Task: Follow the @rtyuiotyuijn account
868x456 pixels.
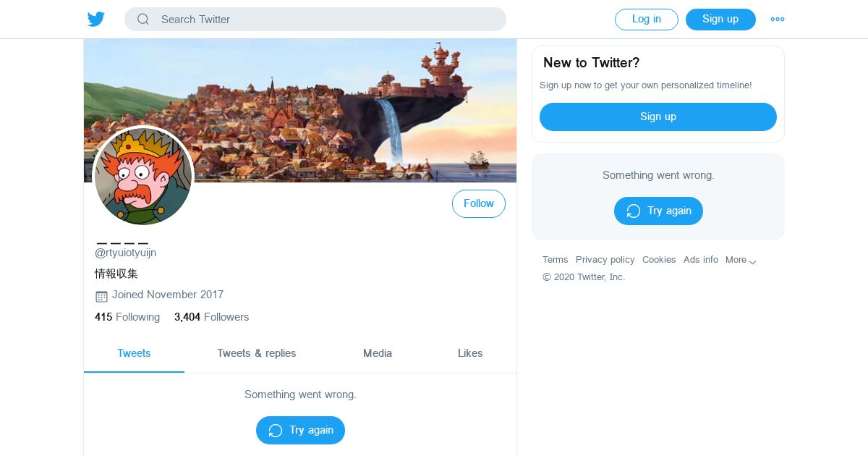Action: pyautogui.click(x=479, y=204)
